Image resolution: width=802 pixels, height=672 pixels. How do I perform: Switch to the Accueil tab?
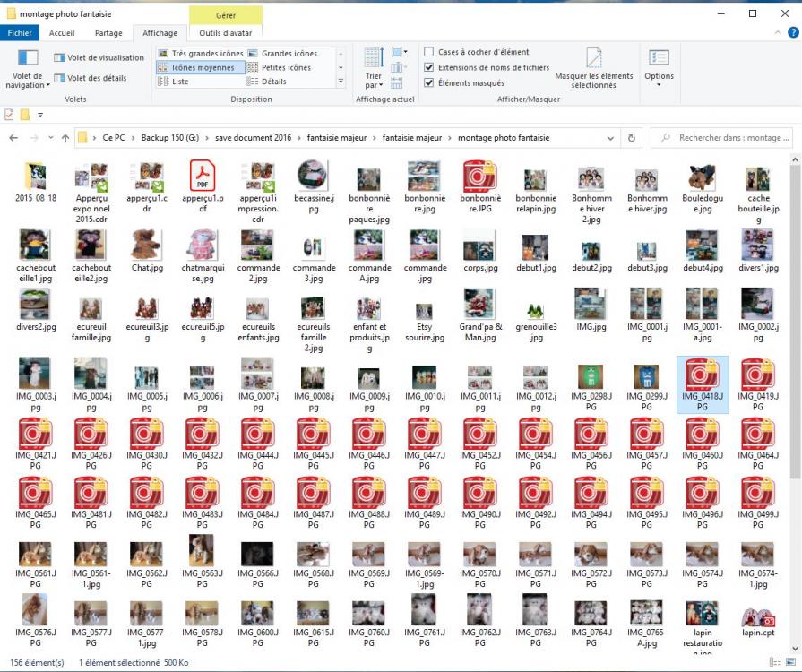[62, 33]
